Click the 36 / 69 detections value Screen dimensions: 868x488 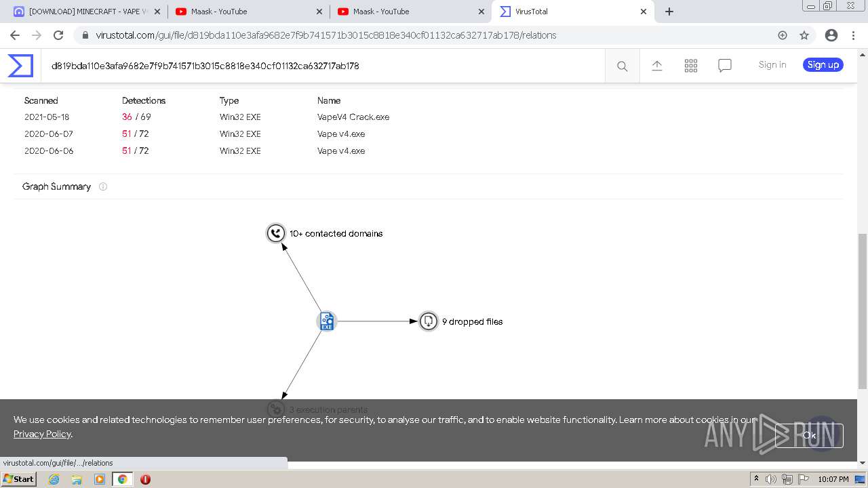tap(136, 117)
